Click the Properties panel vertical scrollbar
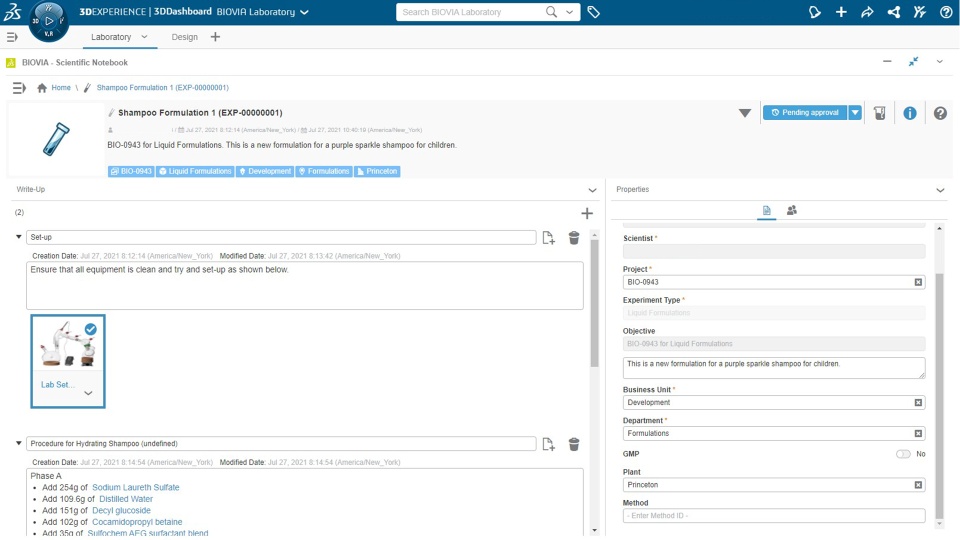 tap(940, 396)
